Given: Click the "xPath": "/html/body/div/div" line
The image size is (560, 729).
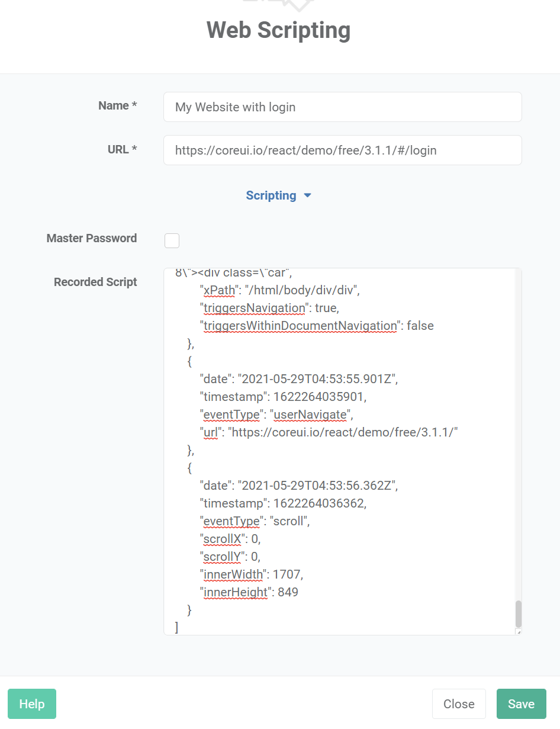Looking at the screenshot, I should 280,290.
